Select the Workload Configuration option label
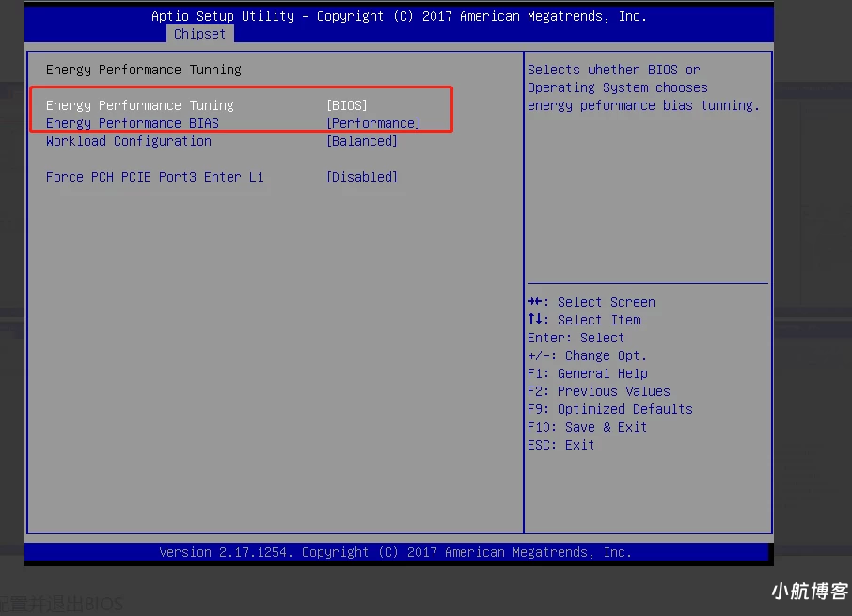The image size is (852, 616). [128, 141]
